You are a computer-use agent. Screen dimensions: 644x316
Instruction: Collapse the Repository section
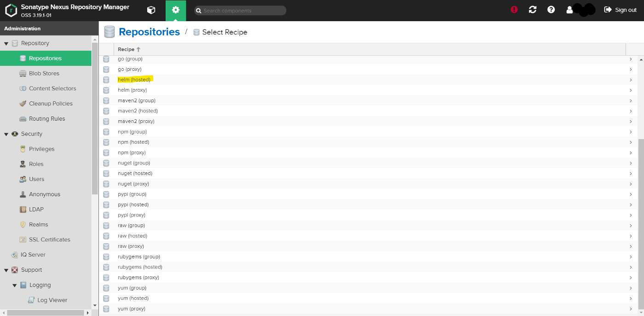point(6,43)
